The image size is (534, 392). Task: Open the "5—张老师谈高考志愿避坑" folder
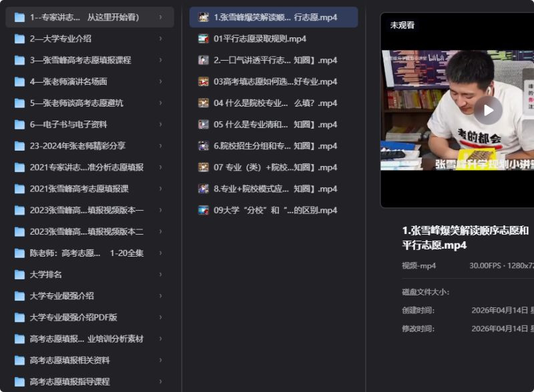[x=80, y=103]
